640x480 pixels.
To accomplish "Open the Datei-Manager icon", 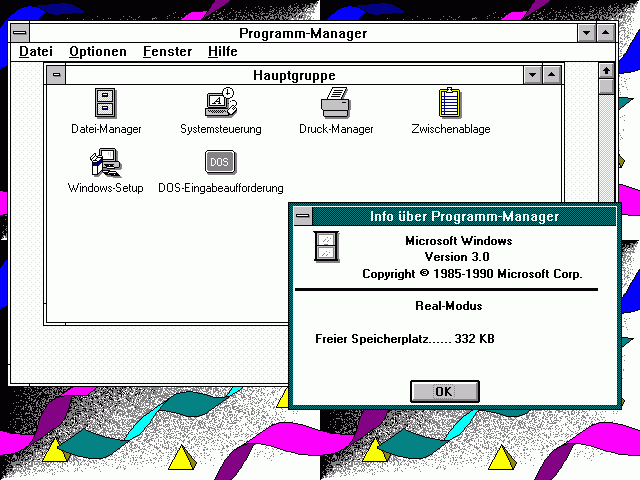I will (105, 103).
